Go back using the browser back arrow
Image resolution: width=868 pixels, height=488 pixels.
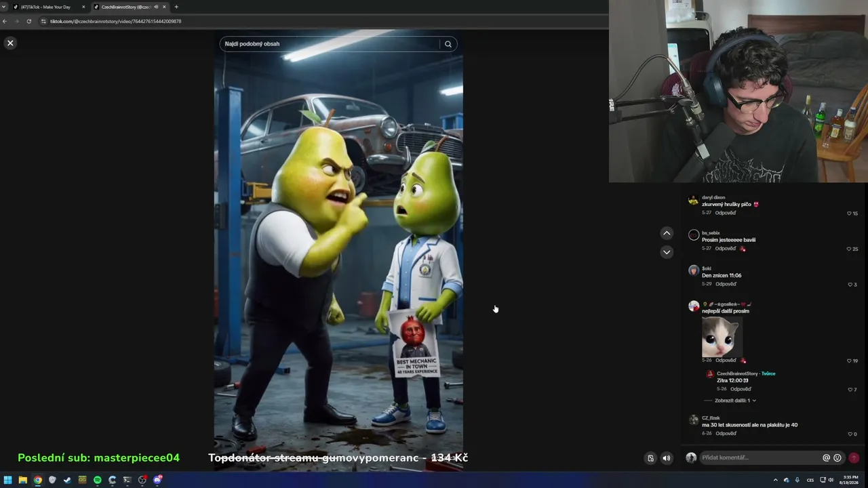click(x=5, y=21)
